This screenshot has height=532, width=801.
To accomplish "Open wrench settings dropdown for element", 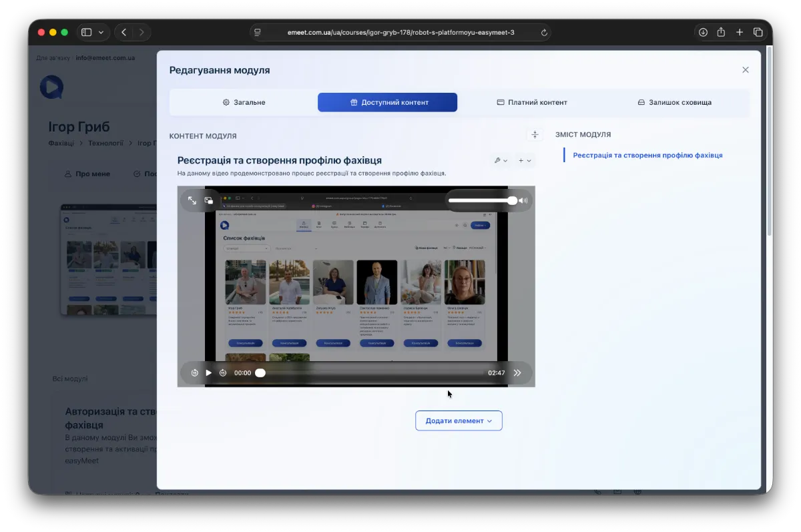I will point(501,160).
